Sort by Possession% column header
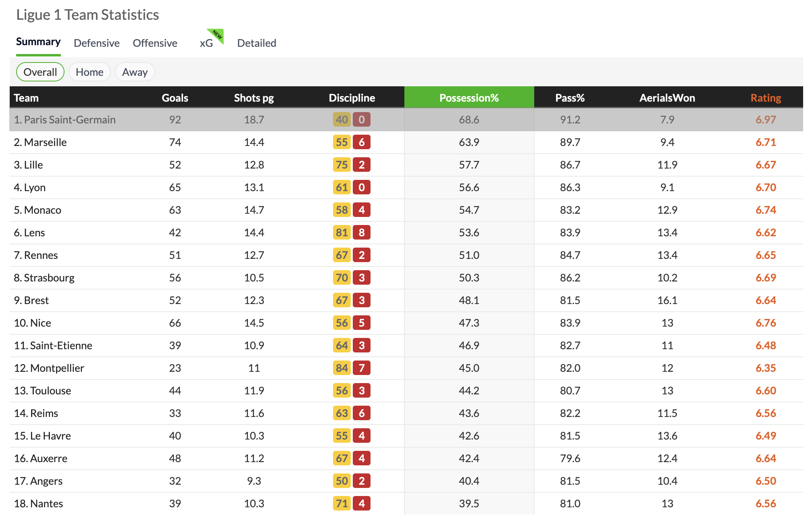812x521 pixels. point(469,98)
